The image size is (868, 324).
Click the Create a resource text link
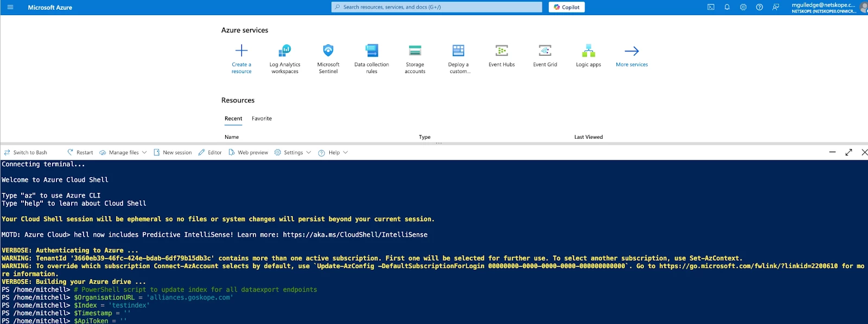241,68
